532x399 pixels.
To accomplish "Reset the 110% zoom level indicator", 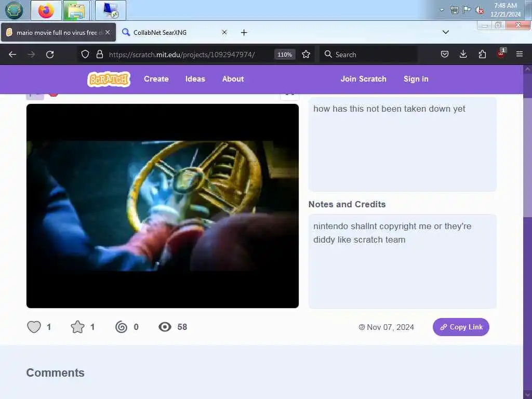I will click(285, 55).
